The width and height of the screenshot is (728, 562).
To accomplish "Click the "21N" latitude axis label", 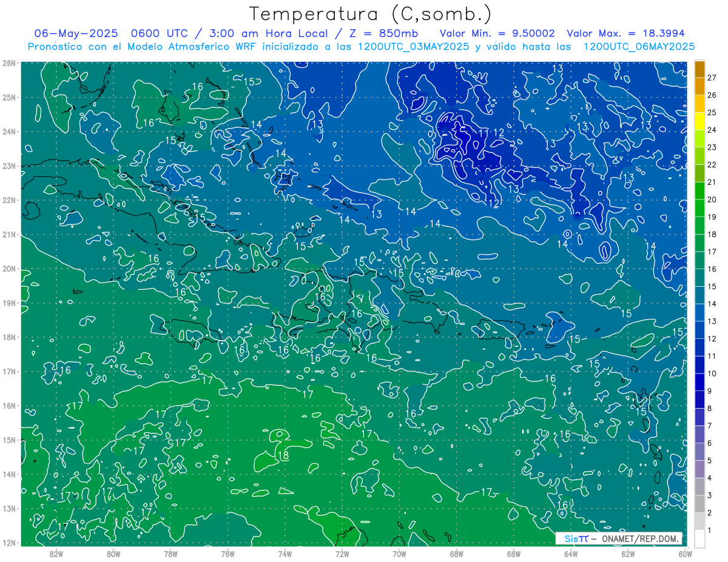I will click(9, 235).
